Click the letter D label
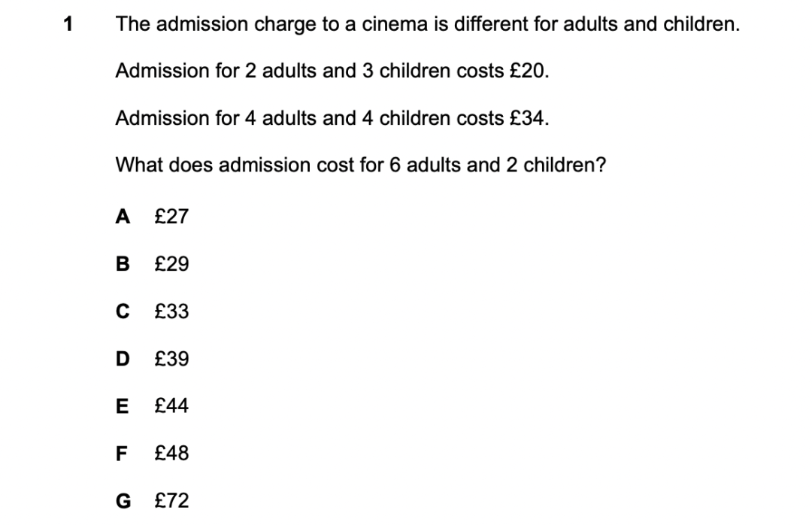The image size is (812, 525). point(123,359)
